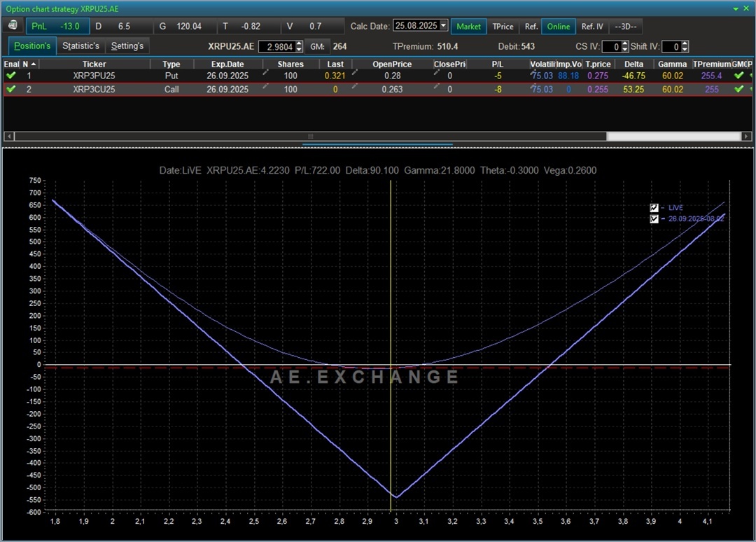Click volatility pencil icon in Call row
Screen dimensions: 756x542
(533, 87)
